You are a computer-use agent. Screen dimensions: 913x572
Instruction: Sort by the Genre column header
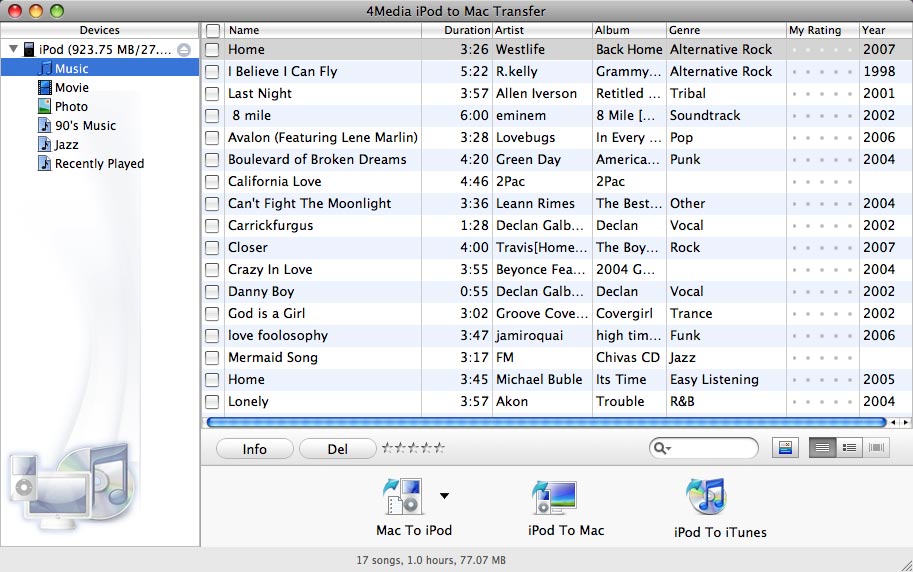726,30
